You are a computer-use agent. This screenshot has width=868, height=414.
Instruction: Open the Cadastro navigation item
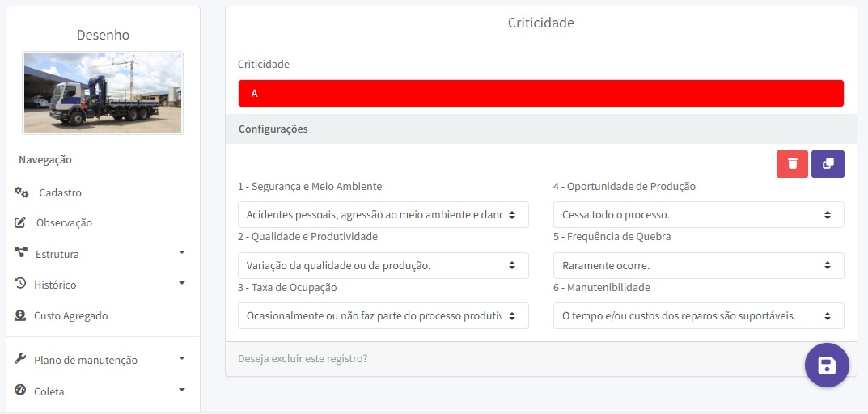[60, 193]
